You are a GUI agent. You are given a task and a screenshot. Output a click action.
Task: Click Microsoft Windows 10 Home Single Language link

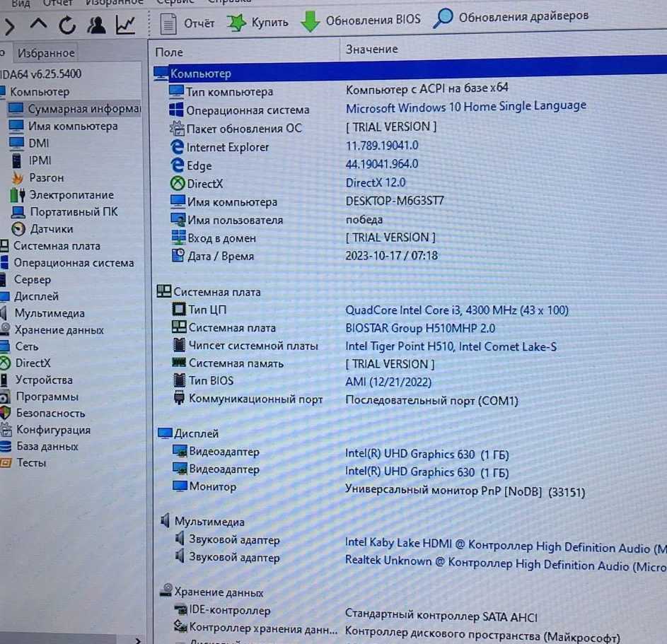pos(466,107)
